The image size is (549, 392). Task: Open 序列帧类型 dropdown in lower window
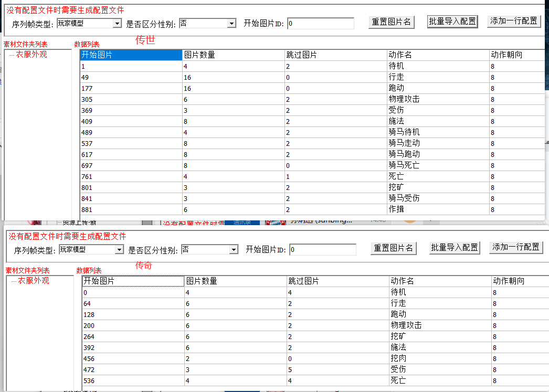119,250
